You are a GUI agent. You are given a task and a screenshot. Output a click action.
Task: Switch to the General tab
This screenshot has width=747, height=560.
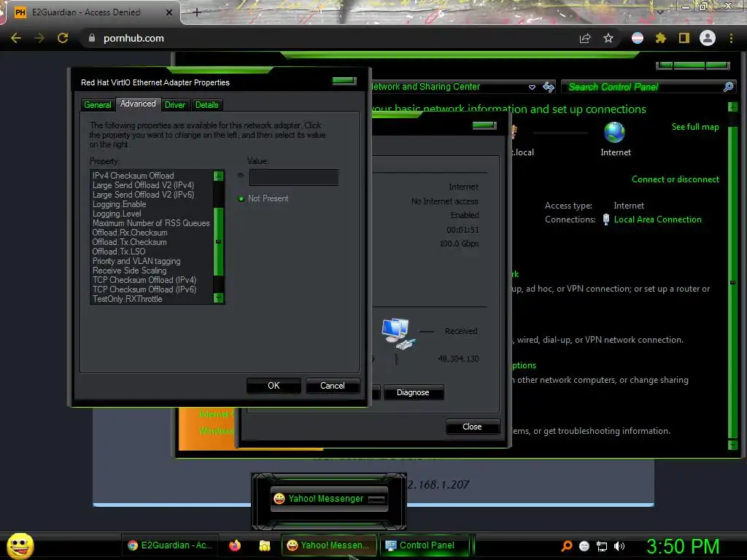[x=98, y=105]
